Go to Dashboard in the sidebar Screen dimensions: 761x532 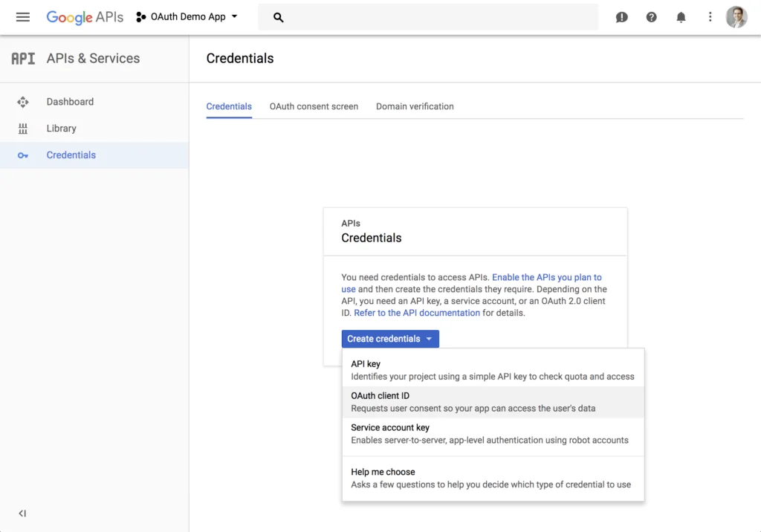pos(70,102)
